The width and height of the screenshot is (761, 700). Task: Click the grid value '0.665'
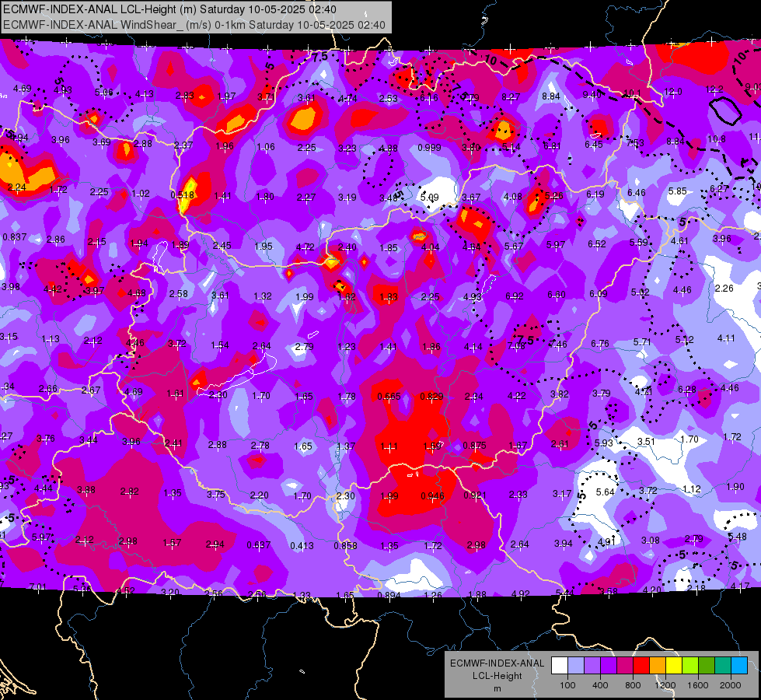pyautogui.click(x=389, y=397)
